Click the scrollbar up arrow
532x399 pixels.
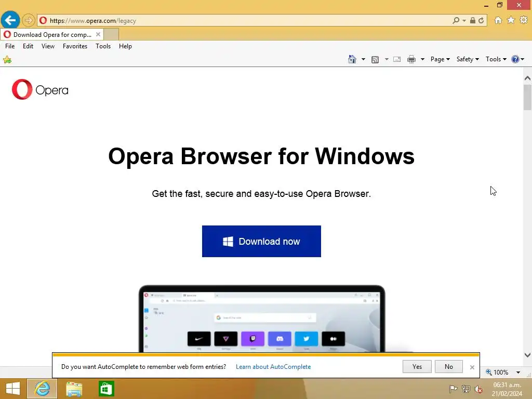[x=527, y=78]
